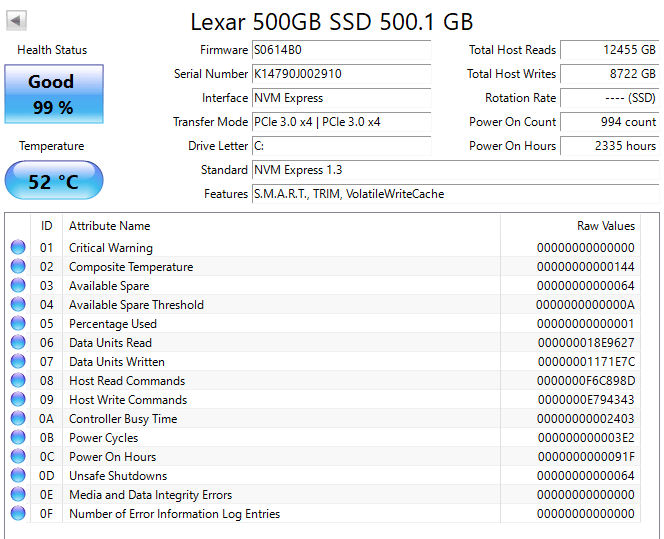Screen dimensions: 664x539
Task: Click the ID cell 0D
Action: point(47,476)
